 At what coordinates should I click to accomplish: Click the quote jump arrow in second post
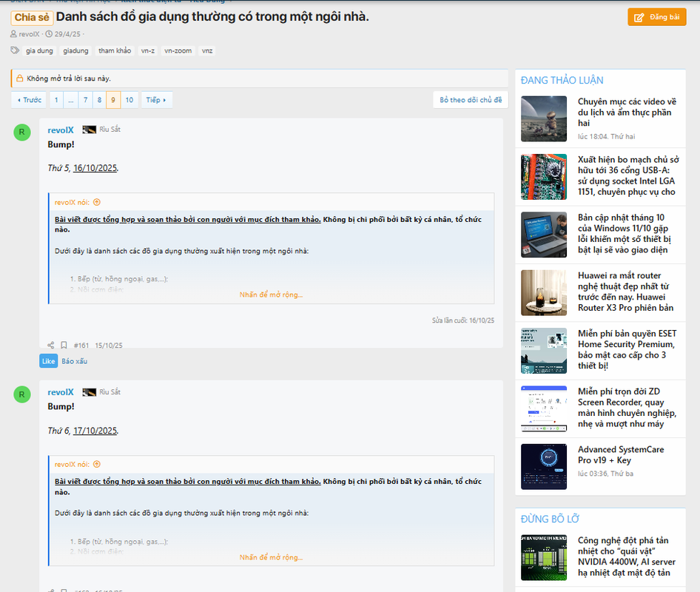tap(97, 464)
